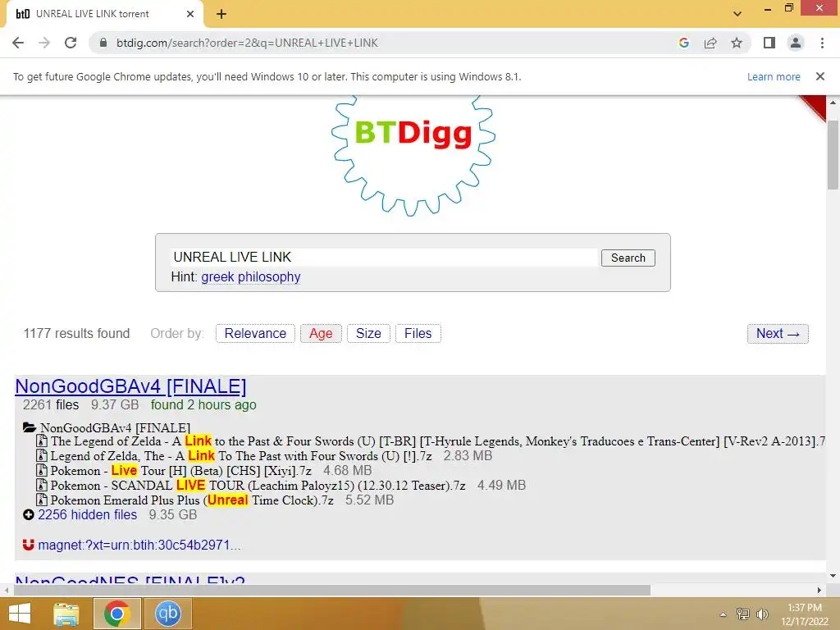Open Chrome three-dot menu
840x630 pixels.
point(822,43)
